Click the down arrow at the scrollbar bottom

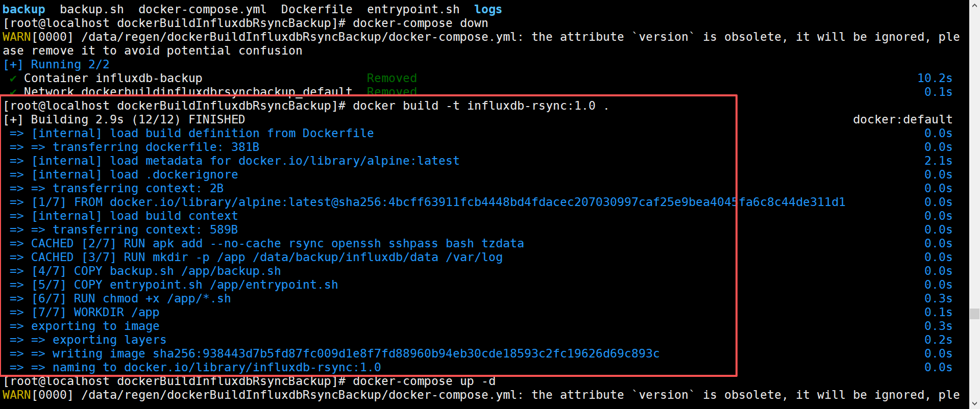pos(974,404)
